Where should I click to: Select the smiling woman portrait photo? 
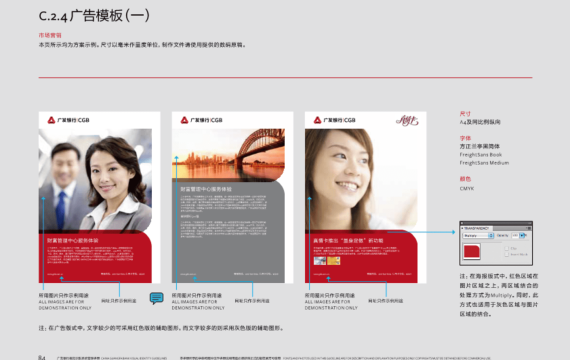click(361, 180)
